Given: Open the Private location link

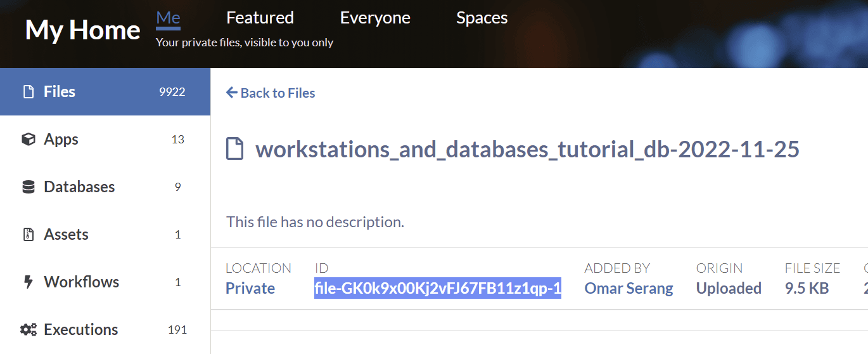Looking at the screenshot, I should (250, 288).
